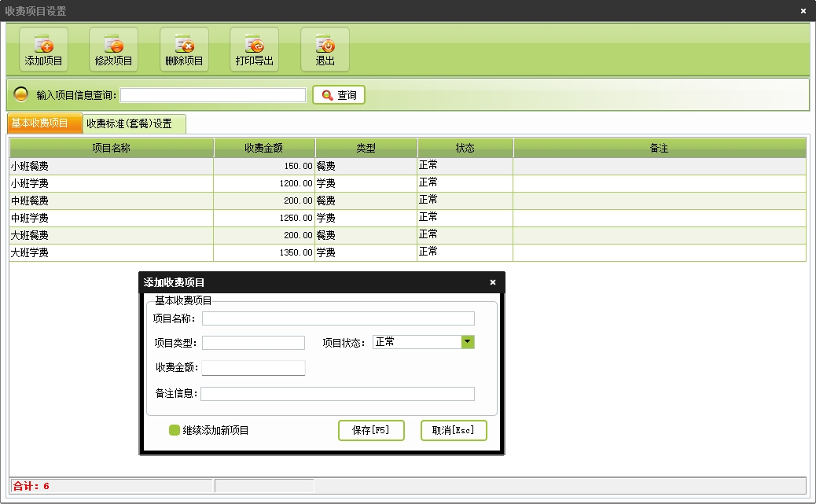This screenshot has height=504, width=816.
Task: Toggle the 继续添加新项目 checkbox
Action: pyautogui.click(x=175, y=430)
